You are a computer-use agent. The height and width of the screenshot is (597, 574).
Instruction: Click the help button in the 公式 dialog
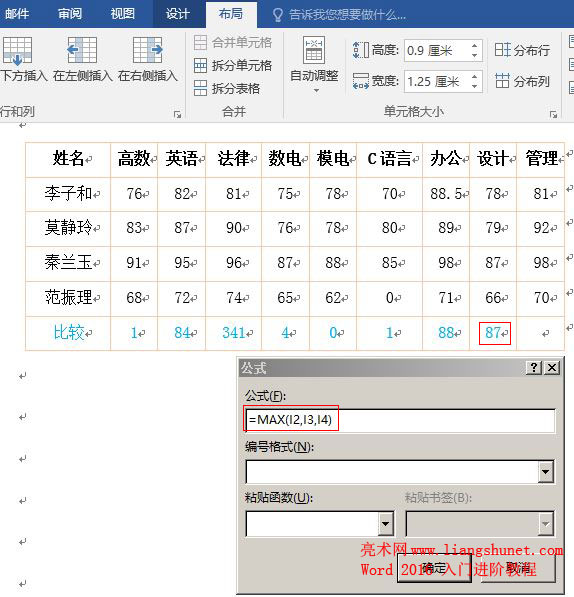pyautogui.click(x=534, y=368)
